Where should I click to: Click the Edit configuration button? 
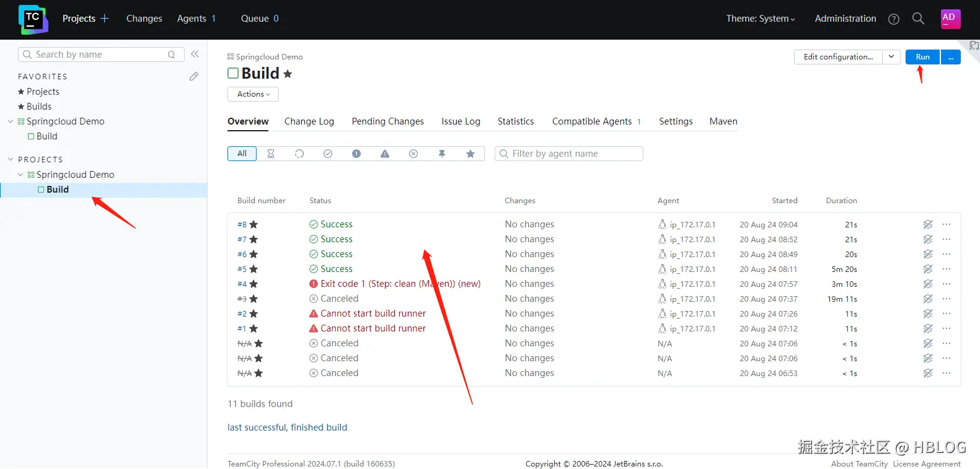(x=838, y=56)
